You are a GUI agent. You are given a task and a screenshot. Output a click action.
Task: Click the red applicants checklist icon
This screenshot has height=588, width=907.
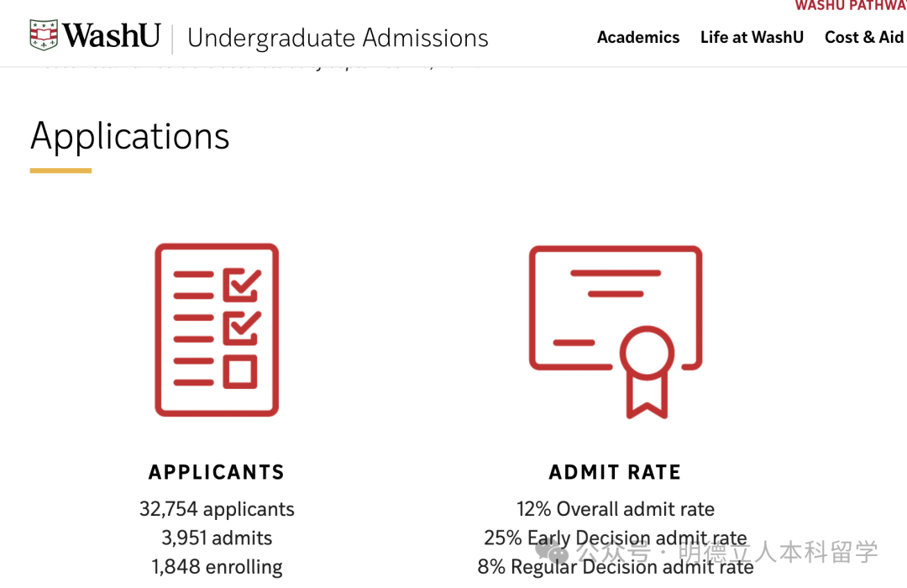coord(217,329)
